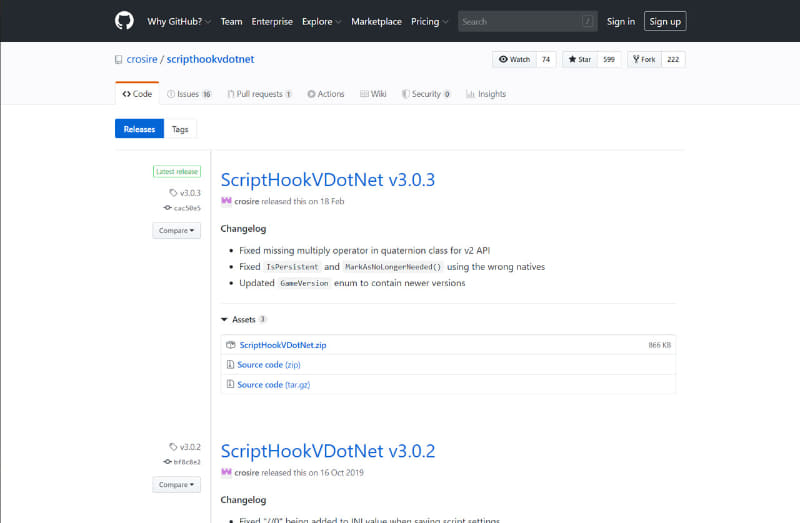
Task: Click the Sign up button
Action: 665,21
